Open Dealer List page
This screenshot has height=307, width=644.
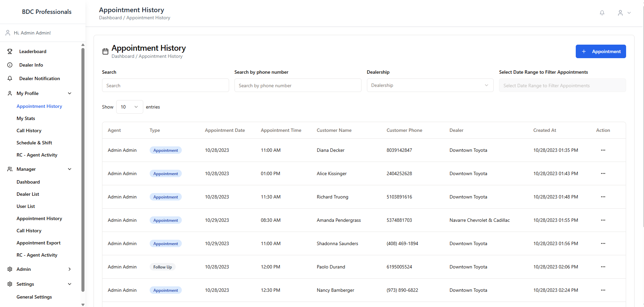pos(28,194)
